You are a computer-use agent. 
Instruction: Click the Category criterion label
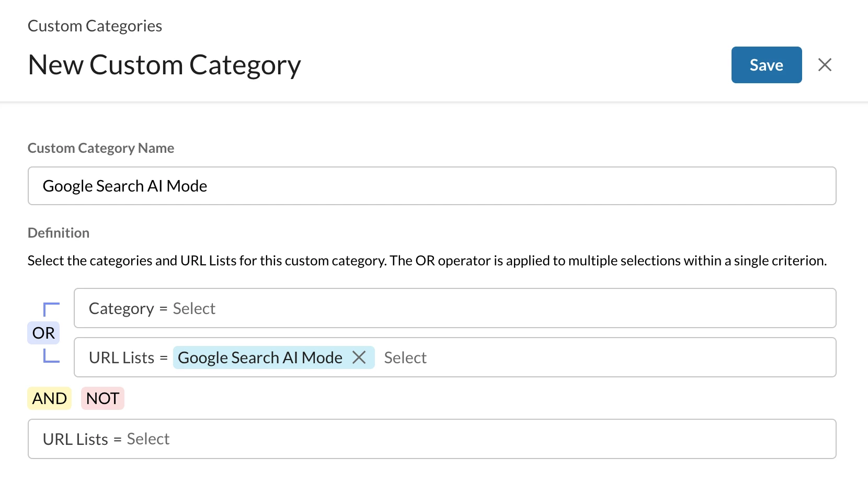[121, 308]
